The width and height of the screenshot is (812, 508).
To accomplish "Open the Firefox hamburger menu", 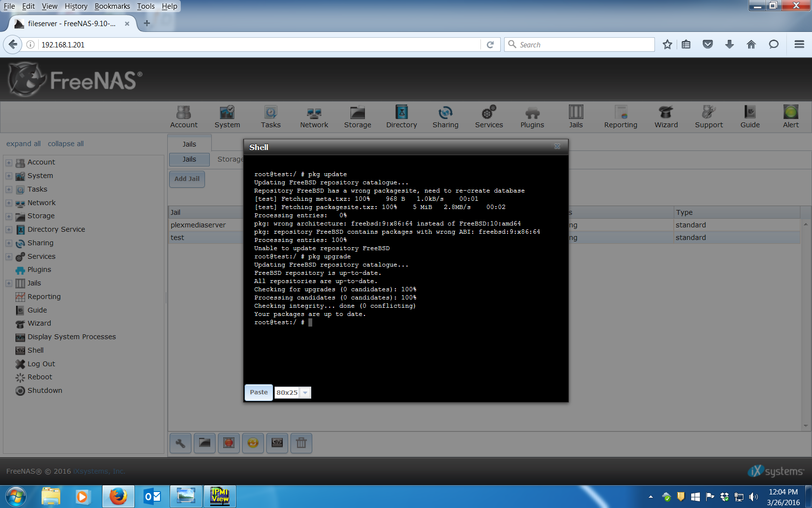I will (799, 45).
